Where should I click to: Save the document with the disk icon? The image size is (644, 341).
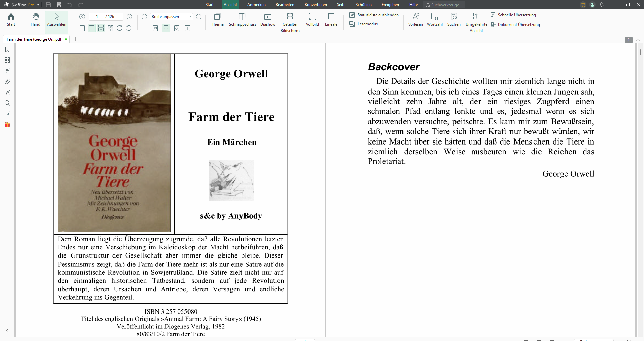(x=48, y=5)
